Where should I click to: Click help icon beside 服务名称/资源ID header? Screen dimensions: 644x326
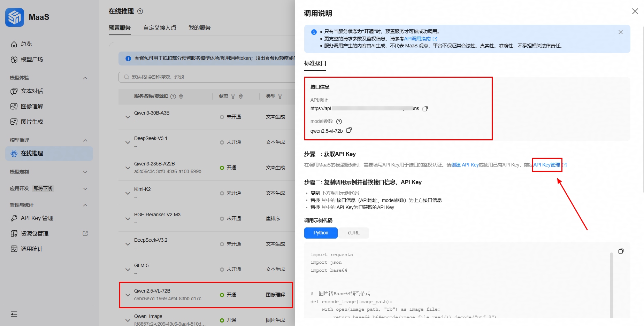(173, 96)
